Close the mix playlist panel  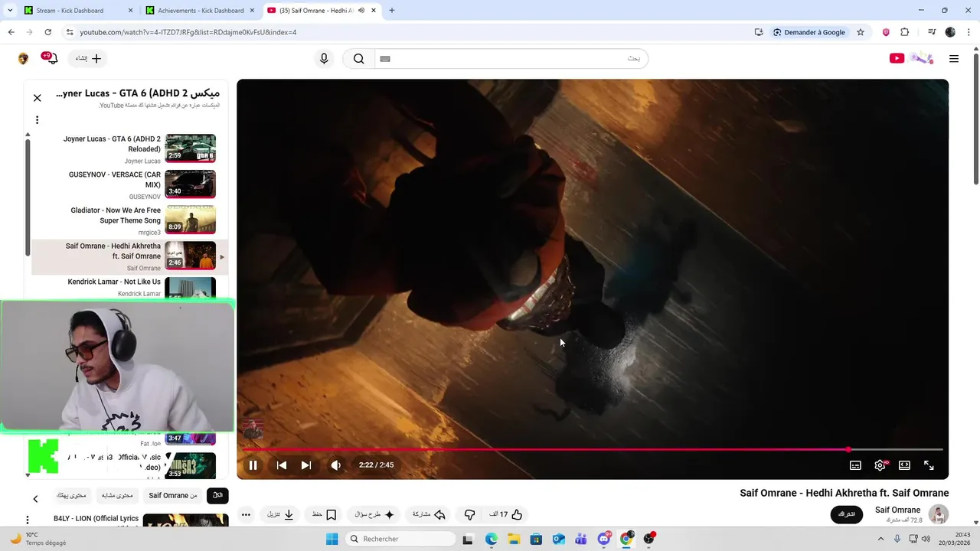37,98
